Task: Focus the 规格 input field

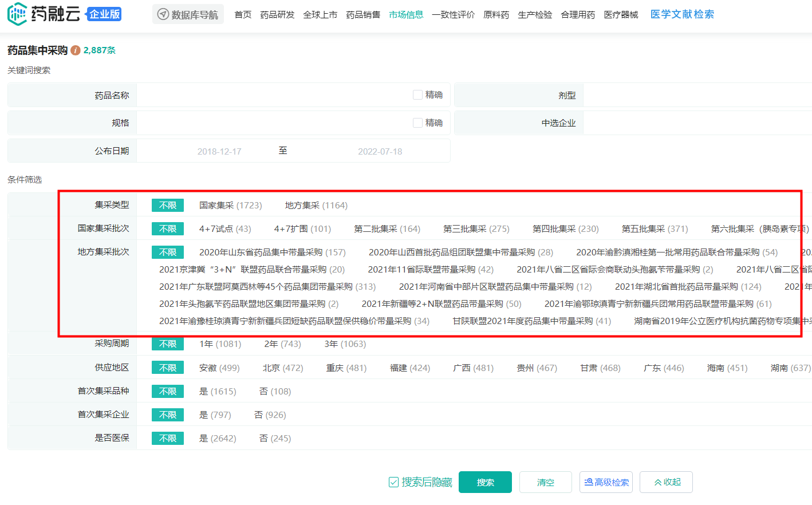Action: click(x=274, y=123)
